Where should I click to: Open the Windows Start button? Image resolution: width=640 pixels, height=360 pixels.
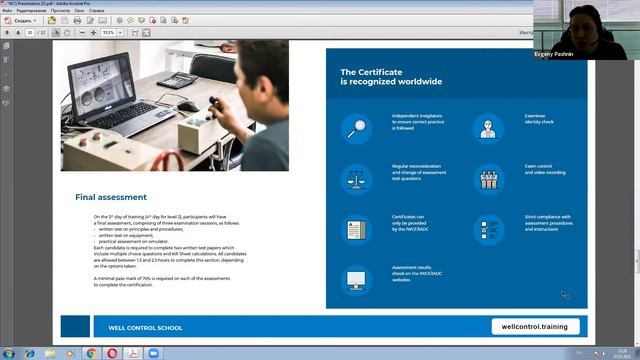click(x=8, y=353)
